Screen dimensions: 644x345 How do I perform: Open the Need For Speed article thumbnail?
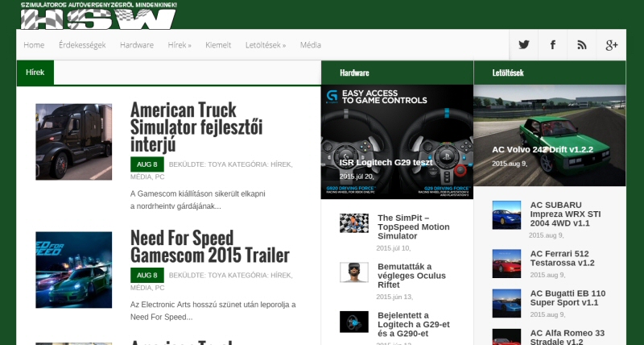click(73, 270)
